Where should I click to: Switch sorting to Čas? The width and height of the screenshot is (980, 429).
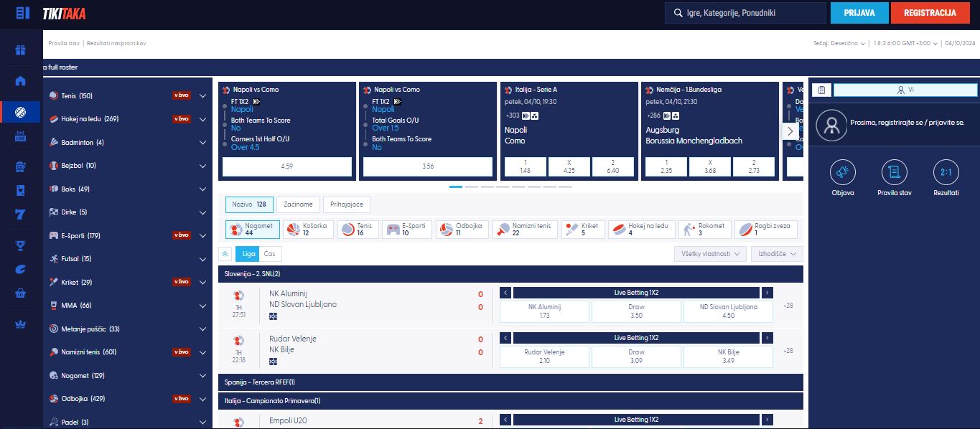tap(270, 254)
